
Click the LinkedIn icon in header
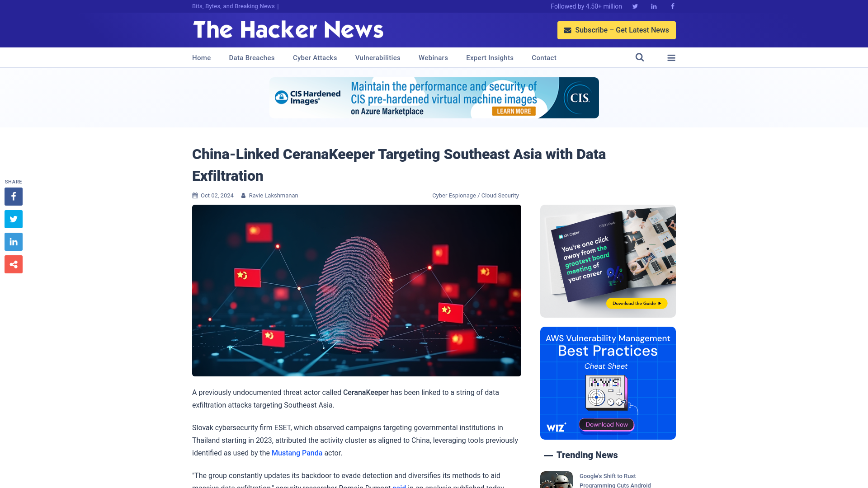pyautogui.click(x=653, y=6)
